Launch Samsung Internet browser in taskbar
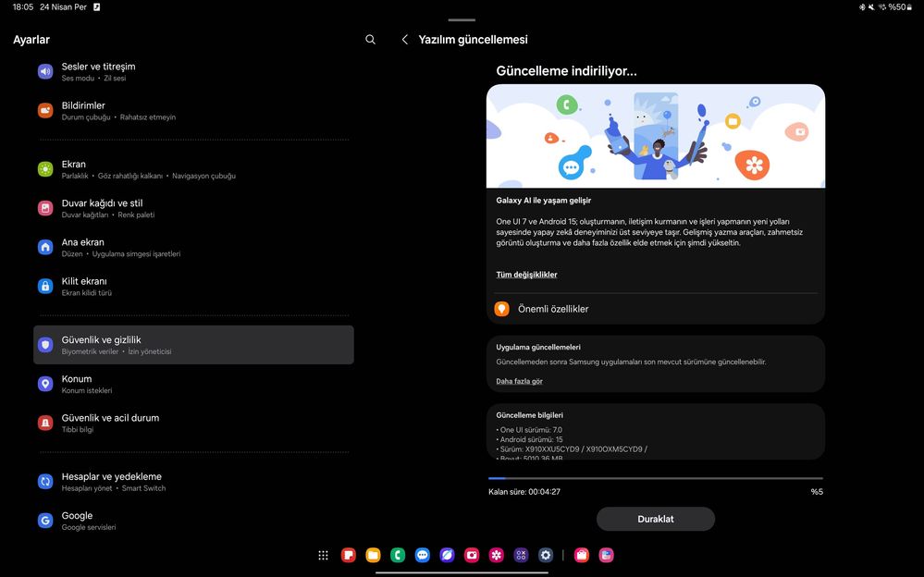This screenshot has width=924, height=577. pyautogui.click(x=448, y=555)
